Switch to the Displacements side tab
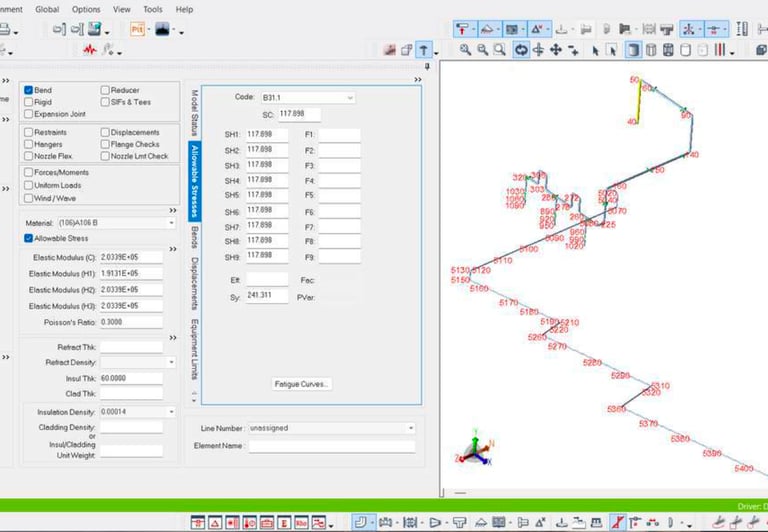Viewport: 768px width, 532px height. coord(194,282)
